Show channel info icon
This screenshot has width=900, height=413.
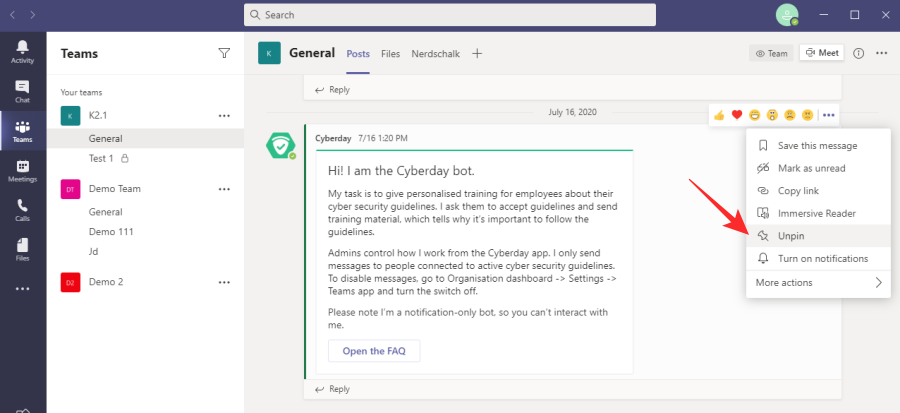point(859,53)
